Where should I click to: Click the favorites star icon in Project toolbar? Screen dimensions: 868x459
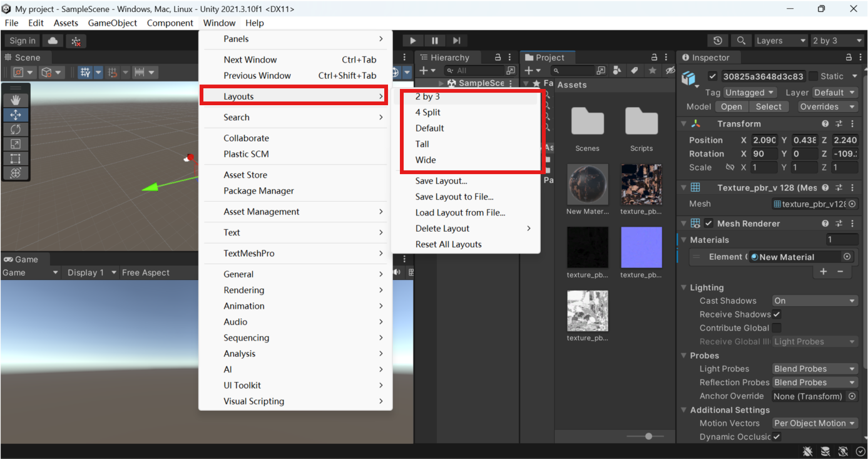[653, 71]
